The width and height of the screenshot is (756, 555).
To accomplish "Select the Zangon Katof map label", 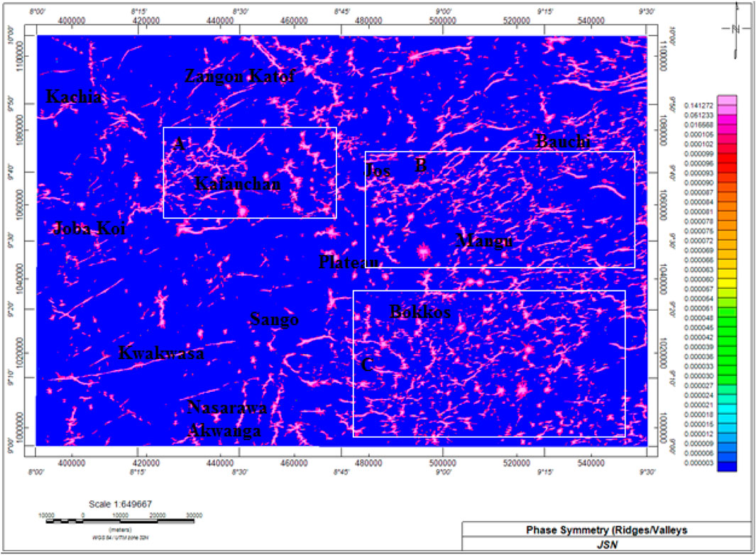I will [240, 76].
